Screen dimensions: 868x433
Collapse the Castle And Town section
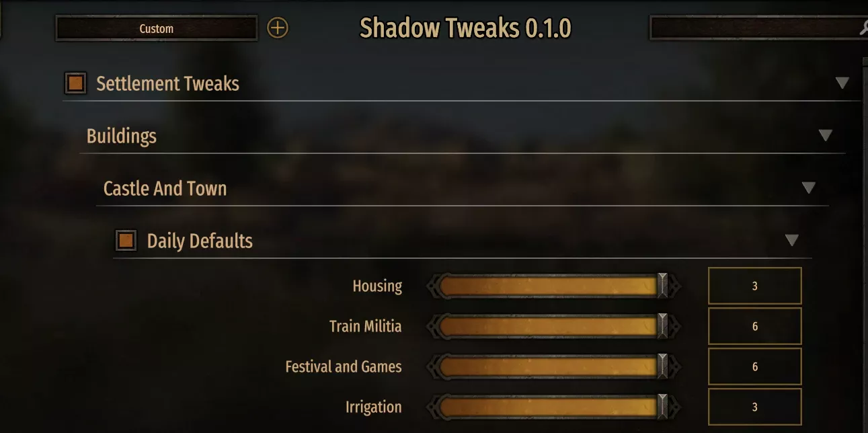point(809,188)
